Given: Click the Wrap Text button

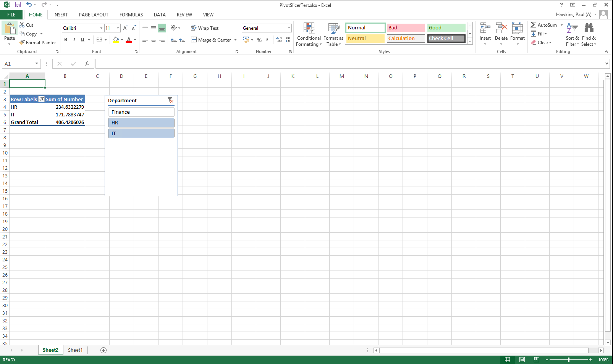Looking at the screenshot, I should 205,28.
